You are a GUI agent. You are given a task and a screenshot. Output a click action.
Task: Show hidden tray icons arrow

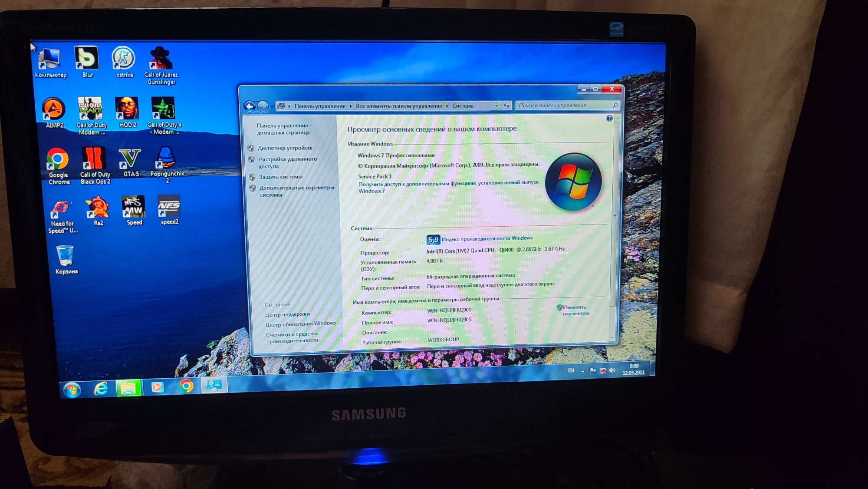(x=582, y=371)
